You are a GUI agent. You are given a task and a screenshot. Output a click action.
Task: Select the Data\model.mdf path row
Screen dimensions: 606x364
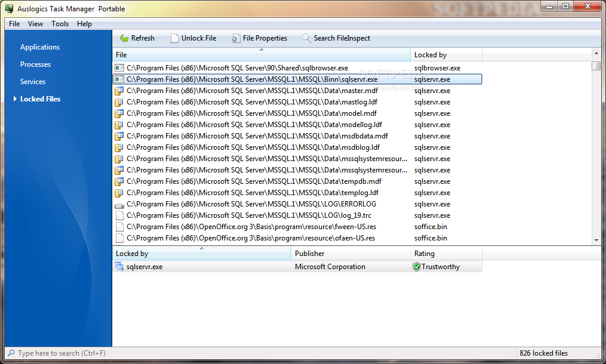pyautogui.click(x=297, y=113)
